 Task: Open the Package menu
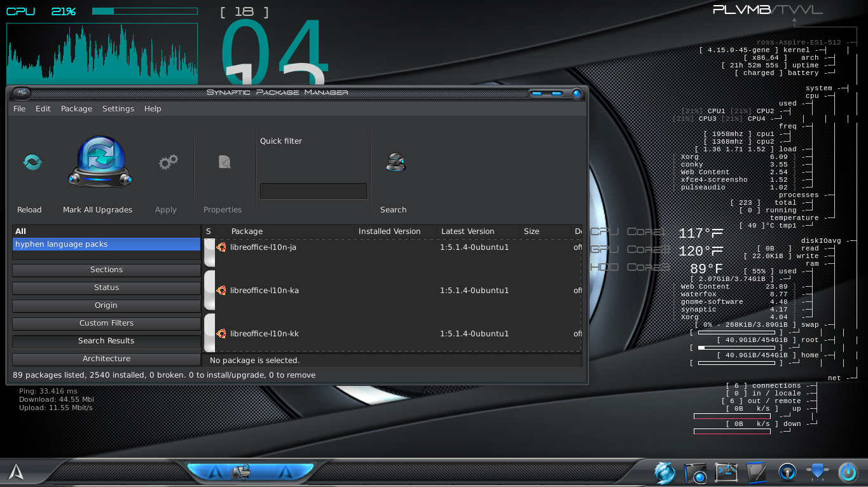[76, 109]
